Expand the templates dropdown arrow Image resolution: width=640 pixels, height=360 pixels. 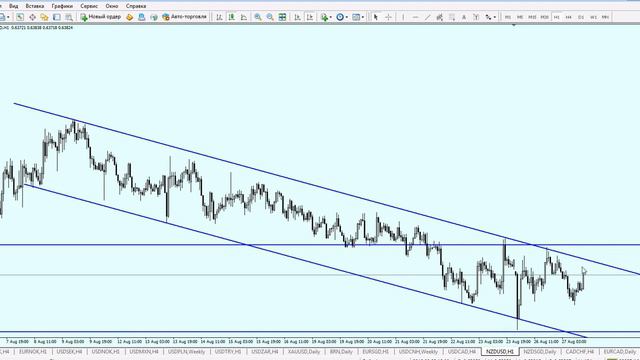(x=362, y=17)
